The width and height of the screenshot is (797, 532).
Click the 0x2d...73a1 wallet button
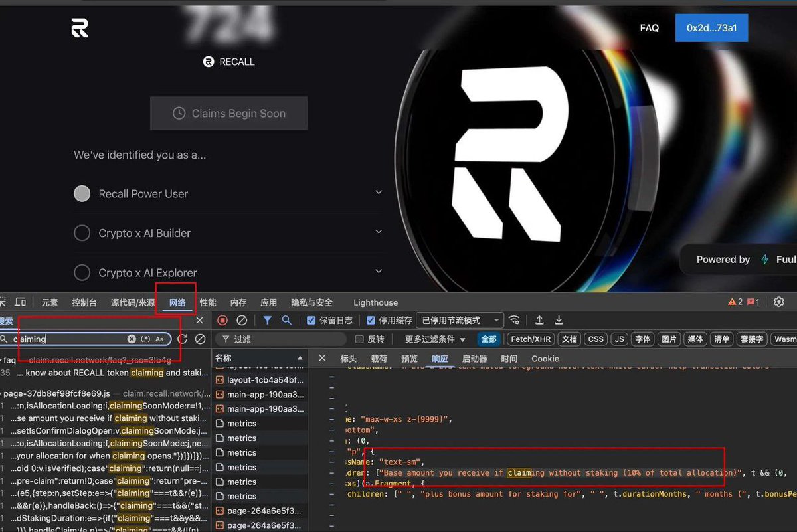click(x=711, y=28)
